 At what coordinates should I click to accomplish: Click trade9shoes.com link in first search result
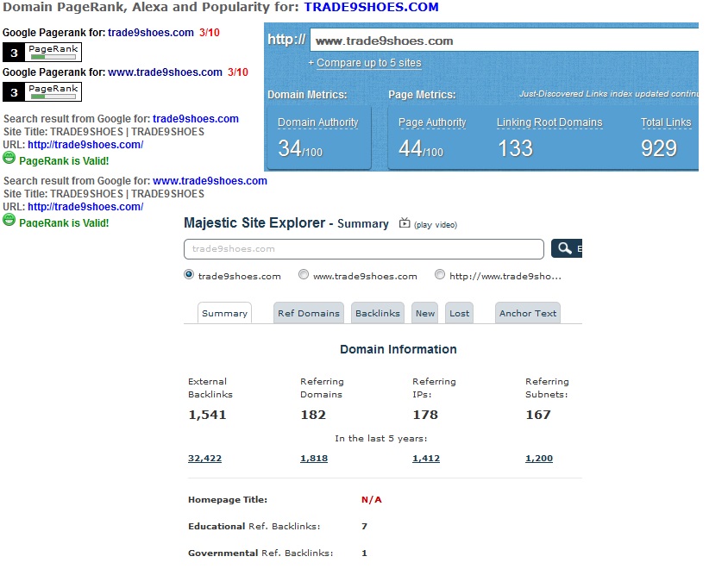pyautogui.click(x=196, y=118)
